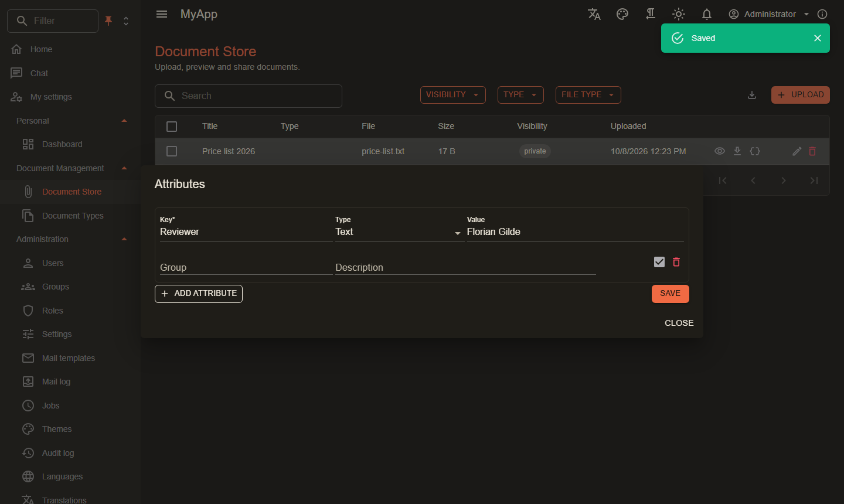Click the download icon beside Upload button
Screen dimensions: 844x504
coord(752,95)
